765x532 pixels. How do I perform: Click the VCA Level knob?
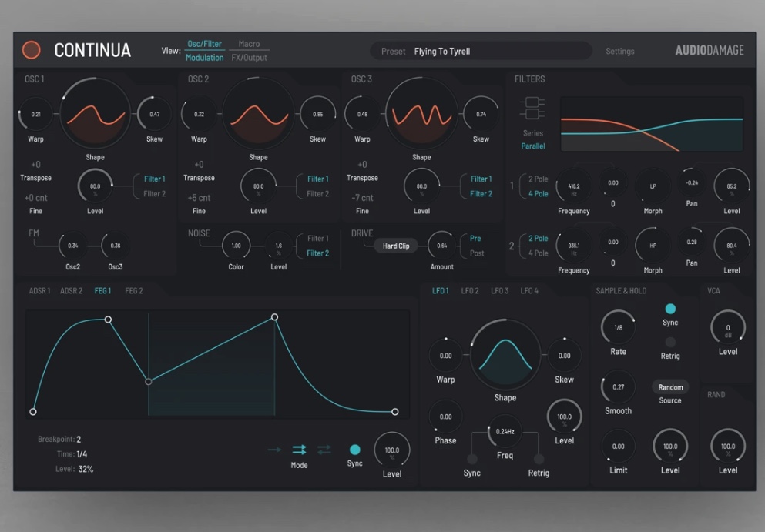[728, 328]
